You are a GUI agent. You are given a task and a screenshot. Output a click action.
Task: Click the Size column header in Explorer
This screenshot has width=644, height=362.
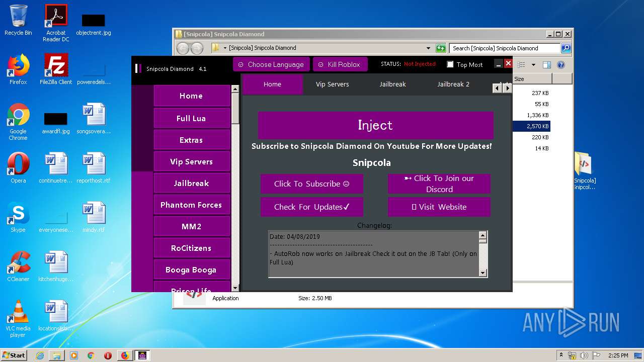[532, 79]
